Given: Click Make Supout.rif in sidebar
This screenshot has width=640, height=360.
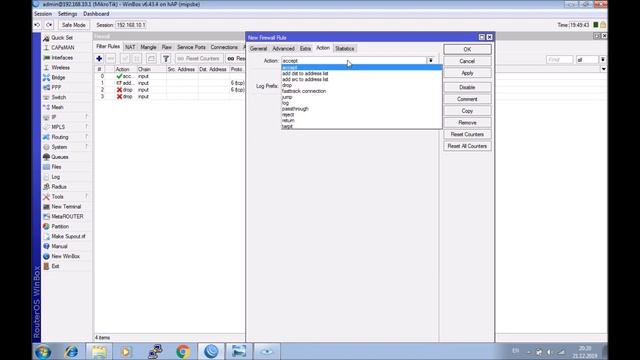Looking at the screenshot, I should [x=68, y=236].
